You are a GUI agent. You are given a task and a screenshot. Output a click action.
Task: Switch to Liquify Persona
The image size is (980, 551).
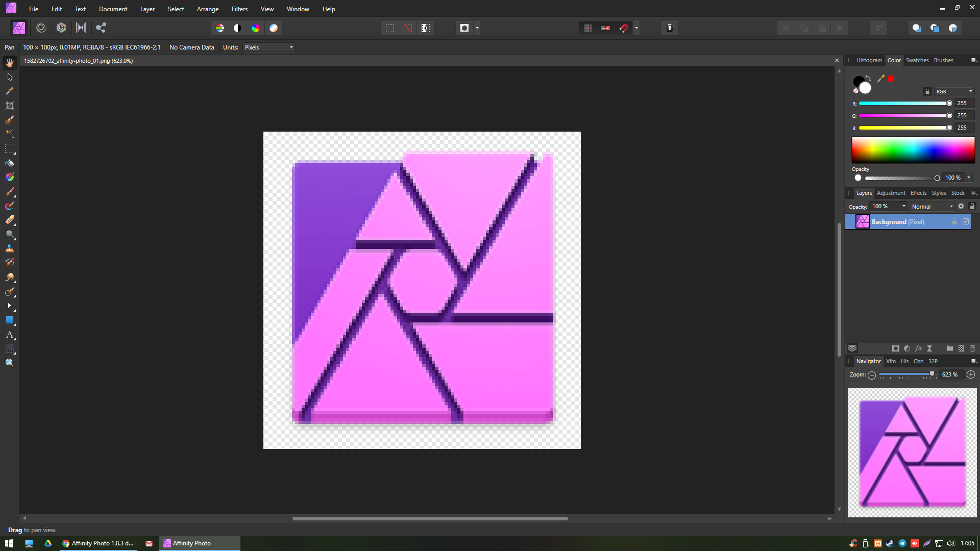41,28
